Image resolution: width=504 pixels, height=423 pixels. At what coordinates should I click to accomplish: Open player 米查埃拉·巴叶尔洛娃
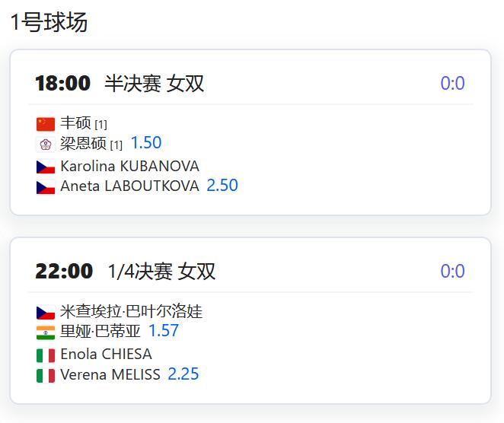coord(132,311)
